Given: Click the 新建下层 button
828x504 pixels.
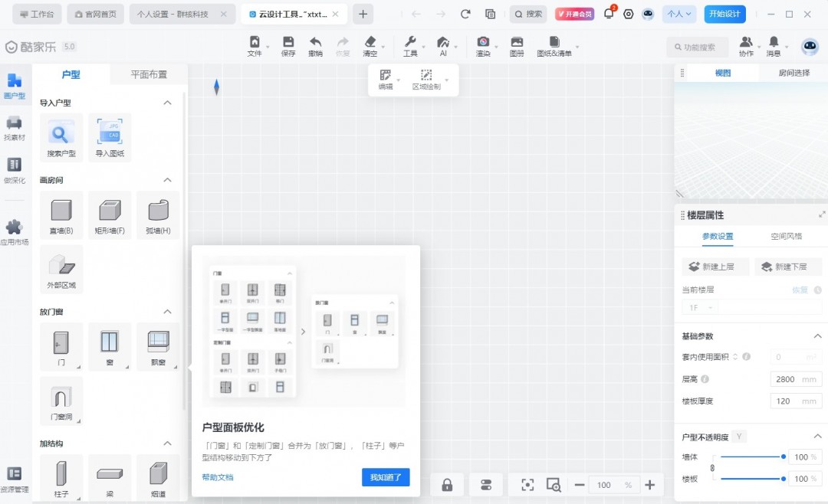Looking at the screenshot, I should 788,267.
